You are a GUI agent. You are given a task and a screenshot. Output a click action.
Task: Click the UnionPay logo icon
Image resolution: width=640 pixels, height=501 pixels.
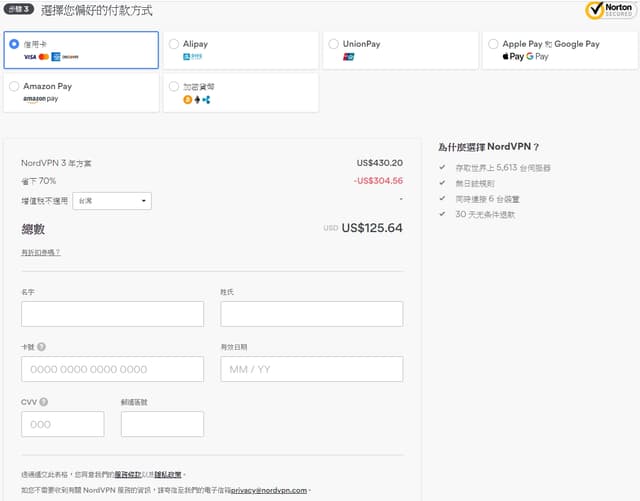click(x=348, y=57)
